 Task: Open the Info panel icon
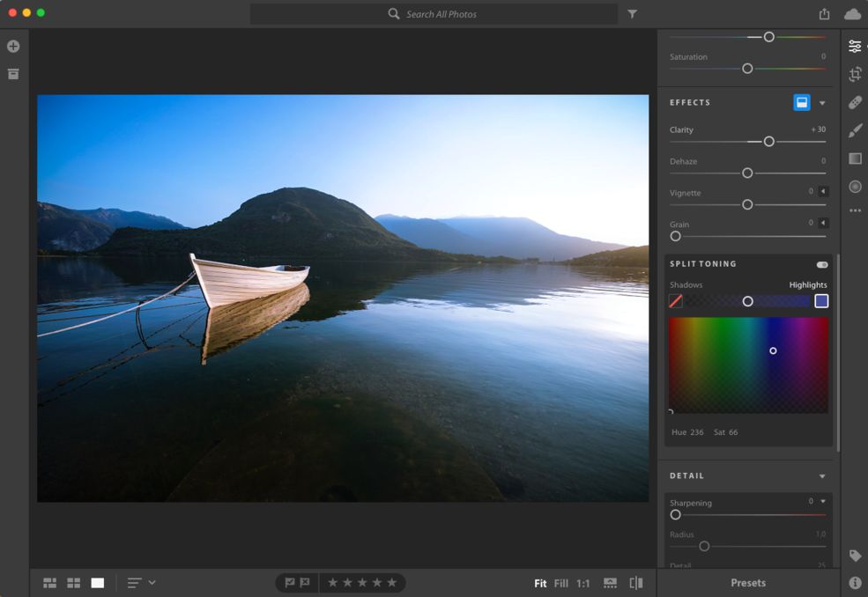[855, 583]
